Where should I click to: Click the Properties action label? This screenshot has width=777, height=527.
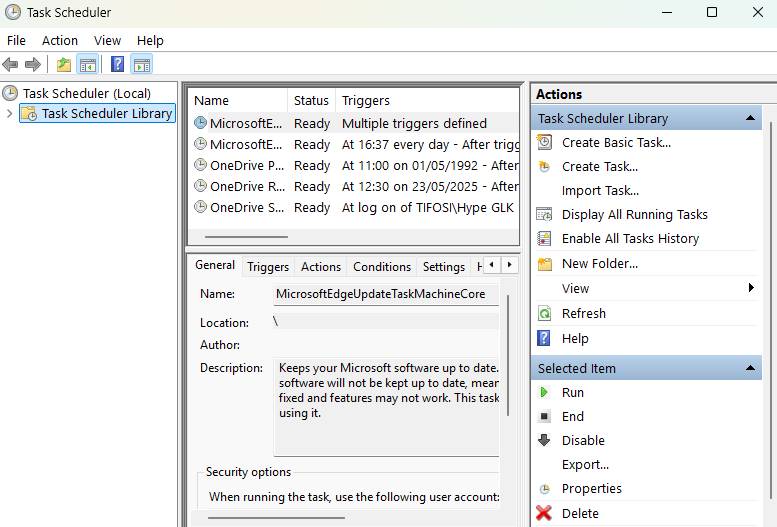pyautogui.click(x=592, y=489)
